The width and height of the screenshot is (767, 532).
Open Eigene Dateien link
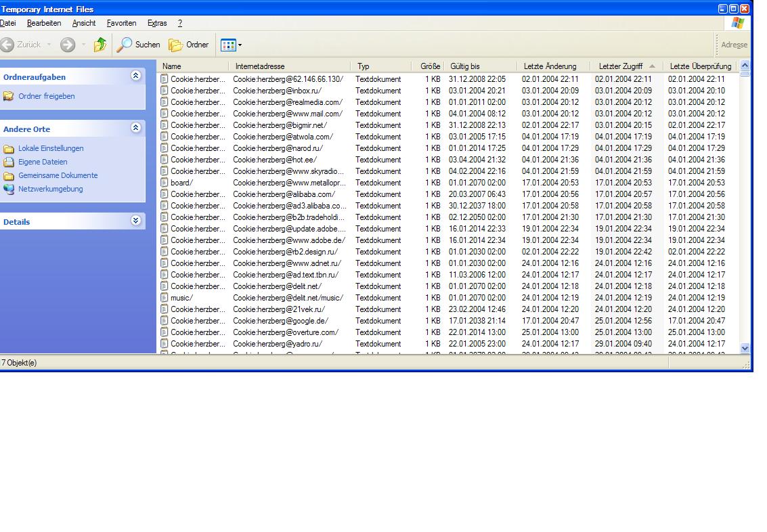tap(43, 162)
